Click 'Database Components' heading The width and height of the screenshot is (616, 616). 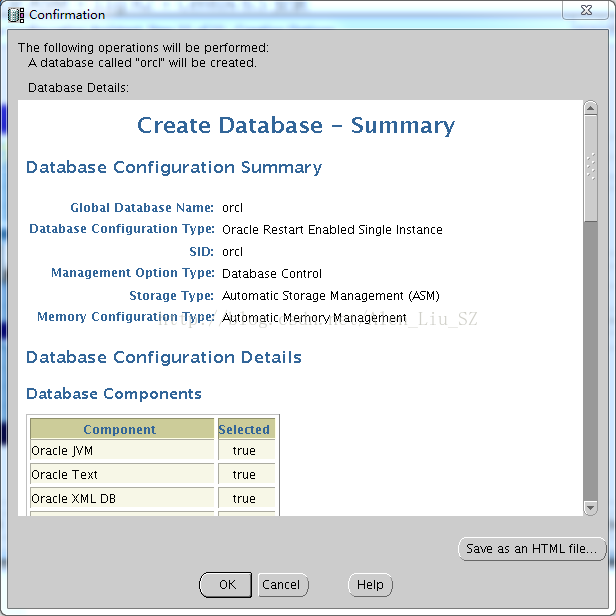[x=114, y=394]
